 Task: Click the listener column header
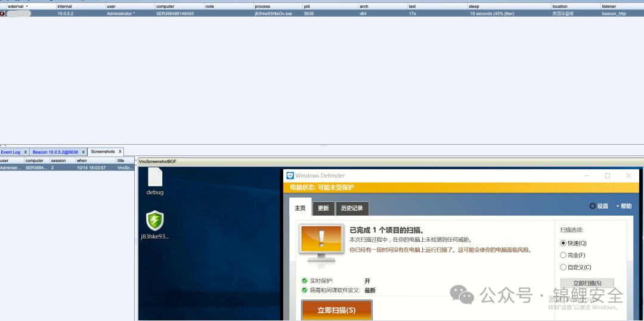622,7
